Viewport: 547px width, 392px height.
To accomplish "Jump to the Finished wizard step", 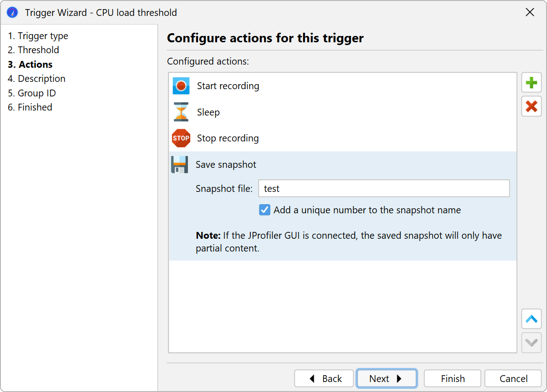I will tap(30, 107).
